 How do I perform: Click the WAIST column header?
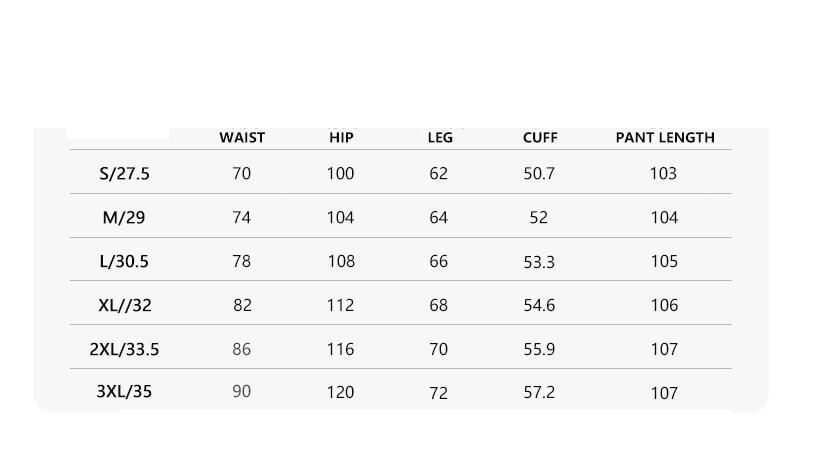pos(242,138)
